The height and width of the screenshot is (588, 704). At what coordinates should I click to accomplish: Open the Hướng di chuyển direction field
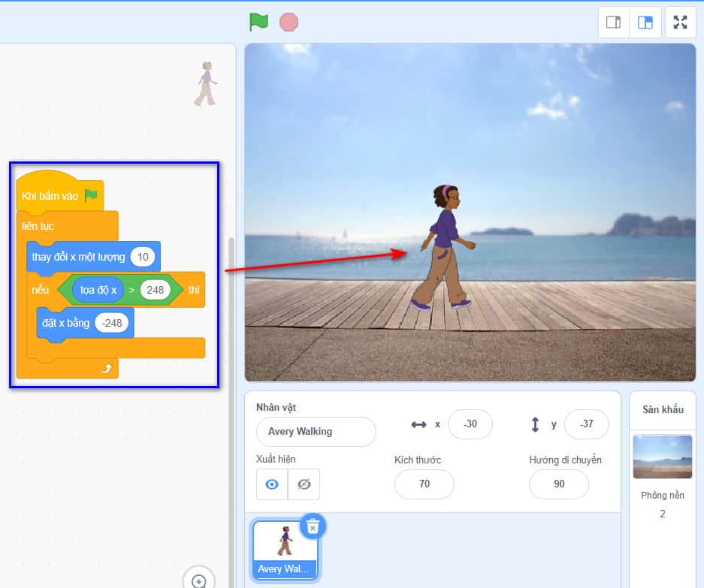pos(558,484)
